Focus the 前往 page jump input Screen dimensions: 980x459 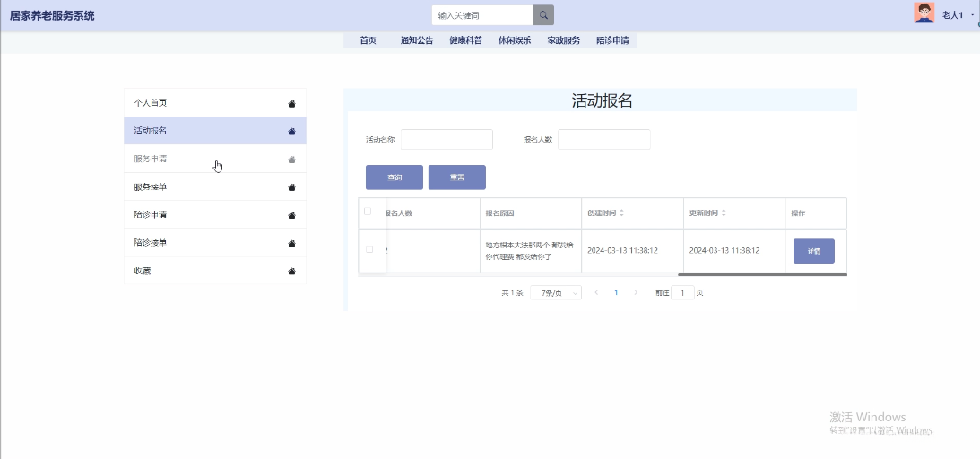click(x=682, y=292)
